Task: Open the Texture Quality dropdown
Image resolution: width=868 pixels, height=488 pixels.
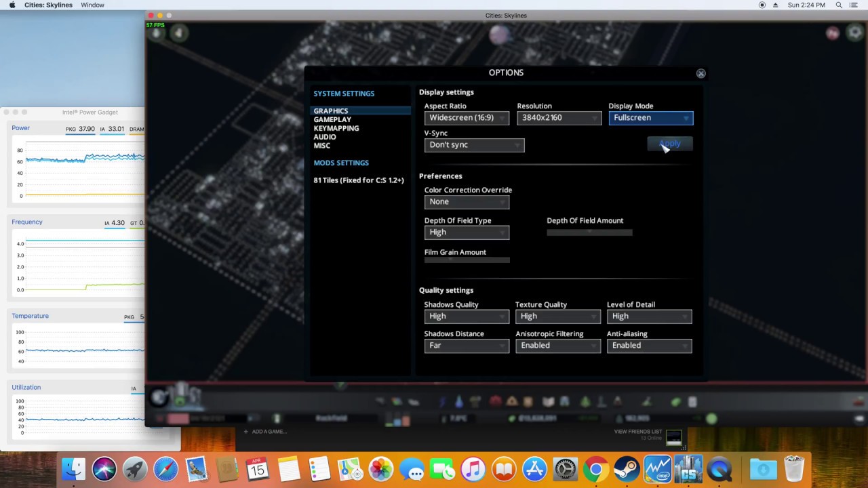Action: (x=557, y=317)
